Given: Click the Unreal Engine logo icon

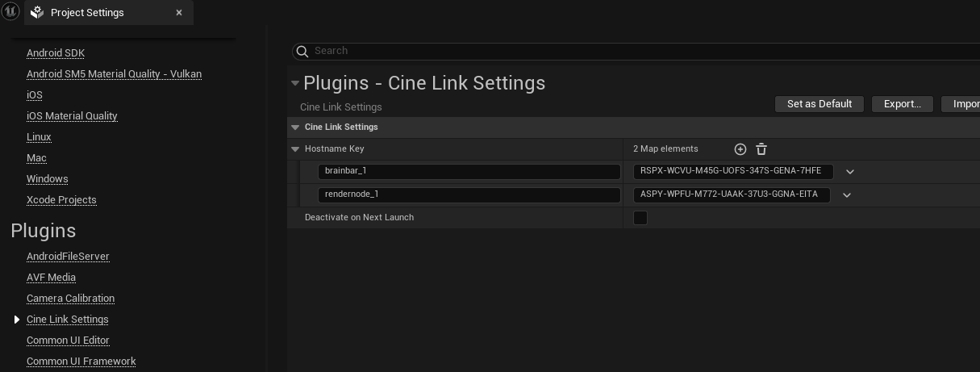Looking at the screenshot, I should click(10, 12).
